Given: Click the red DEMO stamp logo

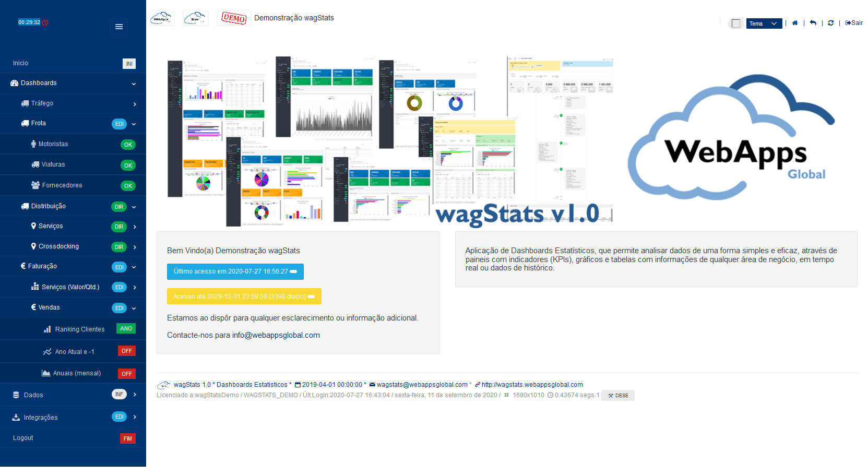Looking at the screenshot, I should pyautogui.click(x=234, y=18).
